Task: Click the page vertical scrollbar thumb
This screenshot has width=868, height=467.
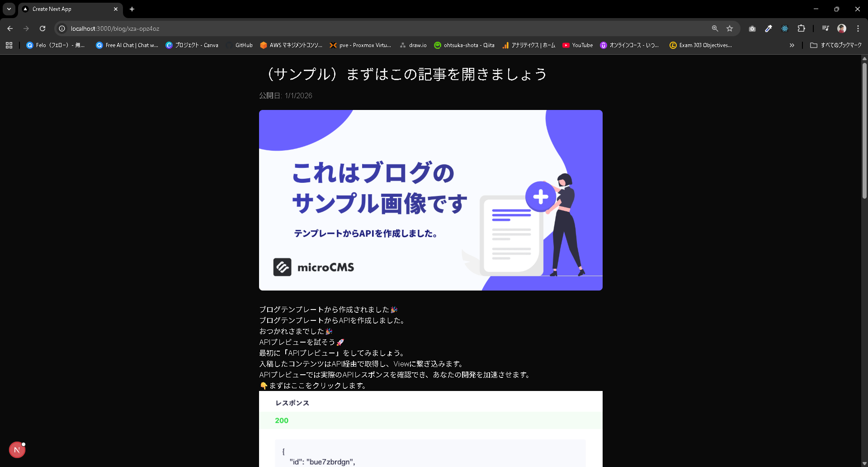Action: click(x=864, y=130)
